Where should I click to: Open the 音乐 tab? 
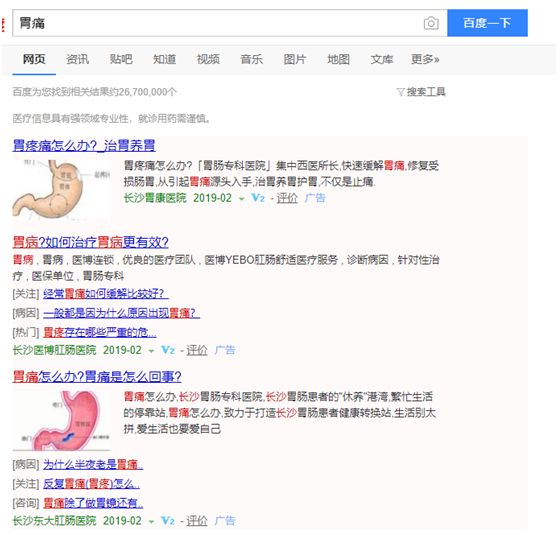[x=252, y=59]
